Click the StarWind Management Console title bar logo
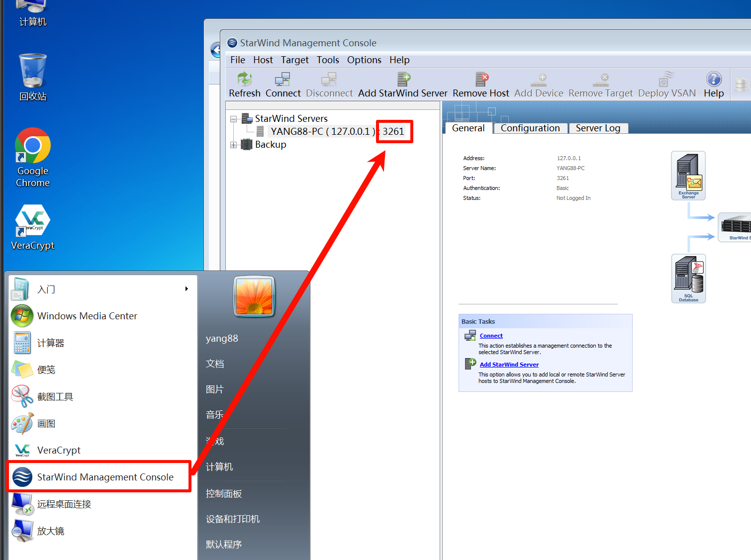This screenshot has width=751, height=560. (x=232, y=43)
